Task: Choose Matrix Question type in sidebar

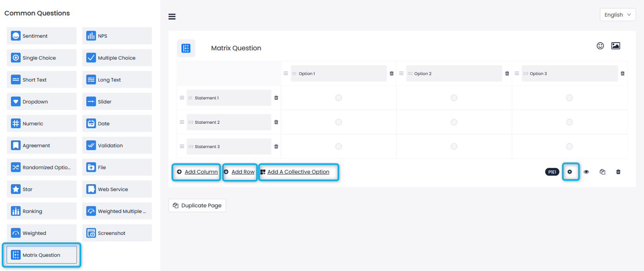Action: 42,255
